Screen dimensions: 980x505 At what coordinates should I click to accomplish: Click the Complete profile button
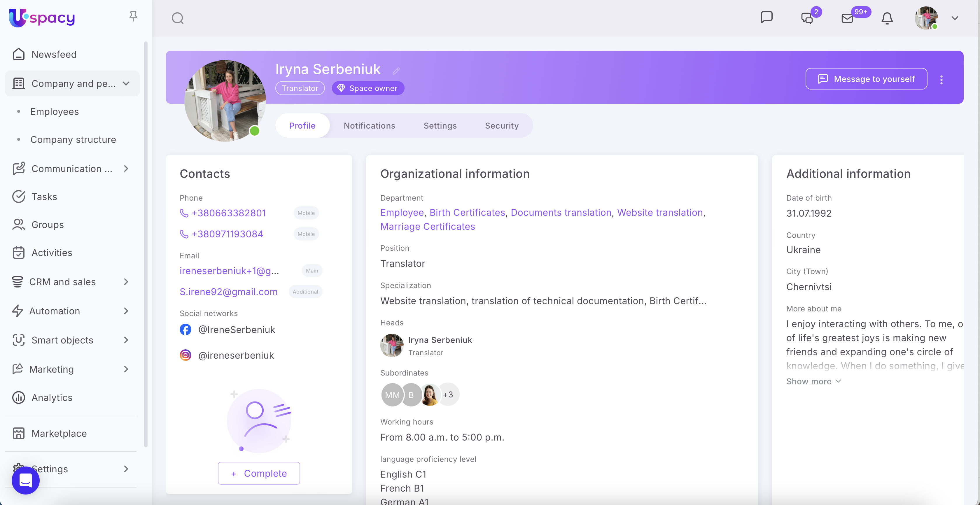point(259,473)
